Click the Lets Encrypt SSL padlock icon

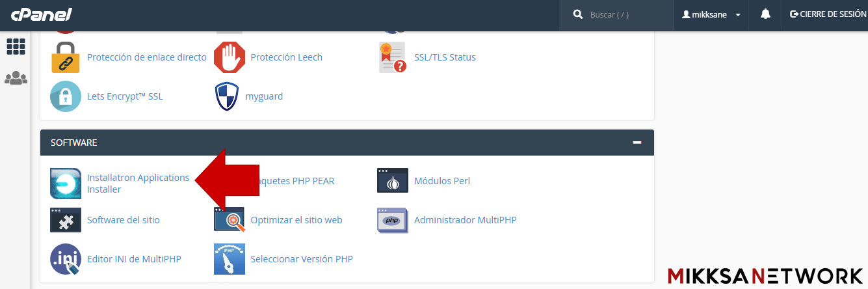pyautogui.click(x=66, y=96)
